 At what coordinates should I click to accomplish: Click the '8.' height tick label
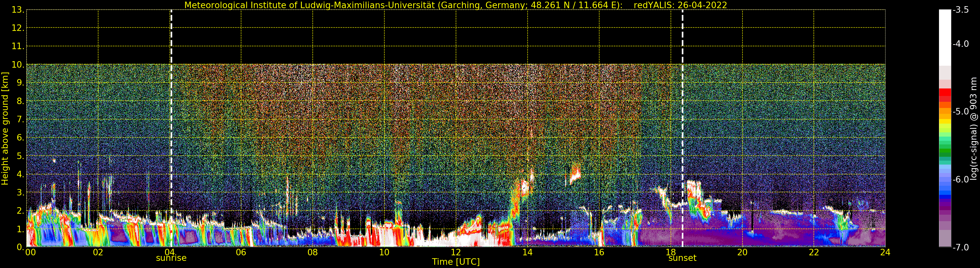point(21,101)
